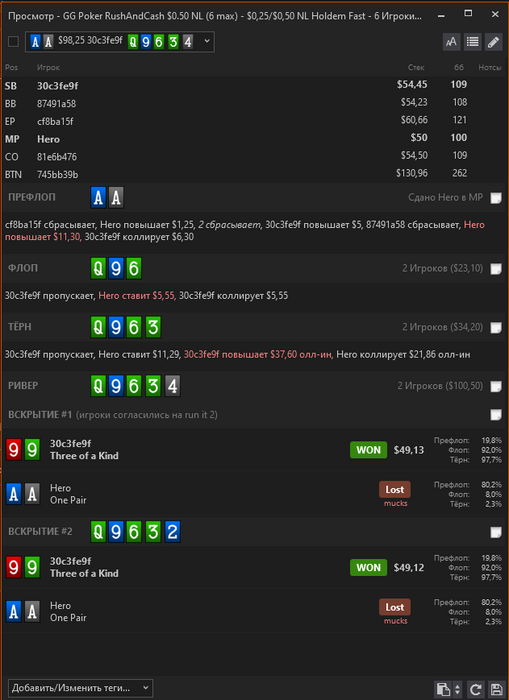The width and height of the screenshot is (509, 700).
Task: Close the hand viewer window
Action: 495,14
